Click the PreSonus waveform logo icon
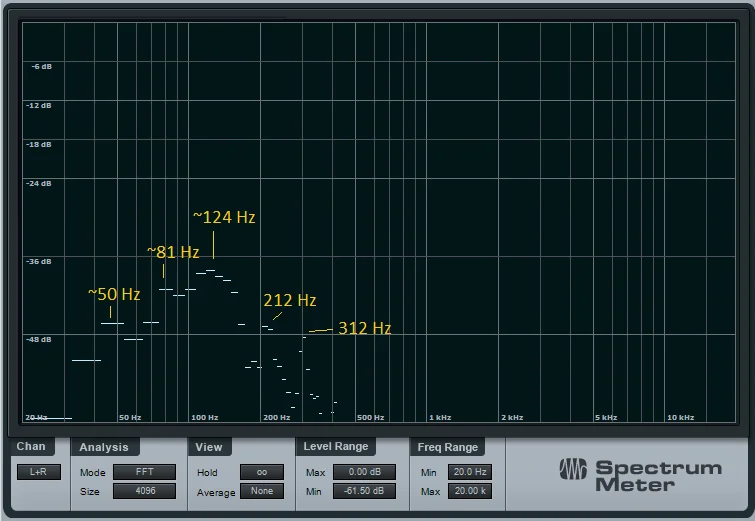Image resolution: width=755 pixels, height=521 pixels. point(573,469)
